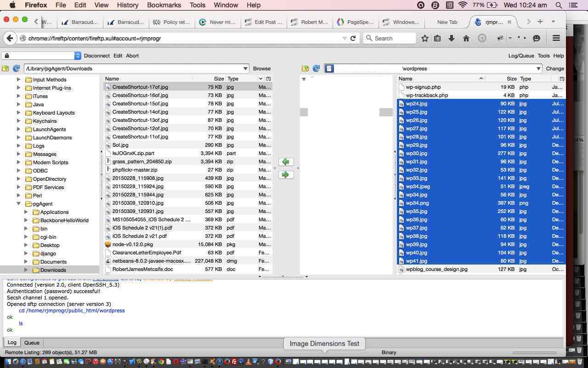Image resolution: width=588 pixels, height=368 pixels.
Task: Open remote path history dropdown
Action: click(538, 69)
